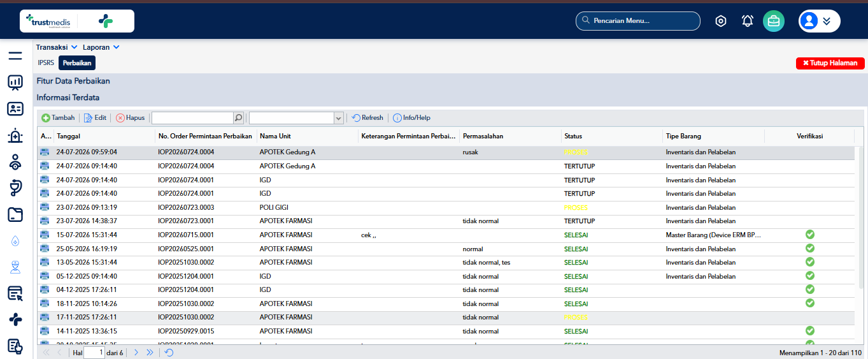
Task: Click green verification check for 25-05-2026 row
Action: [810, 249]
